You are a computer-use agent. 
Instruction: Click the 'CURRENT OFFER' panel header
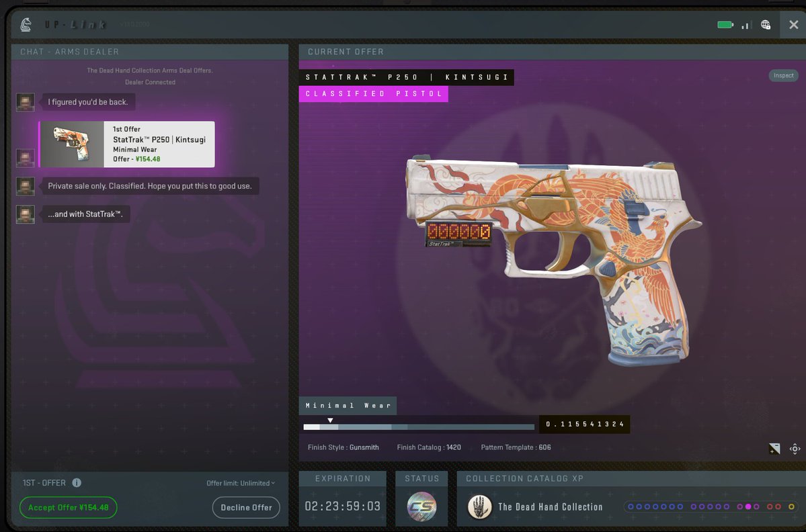552,52
